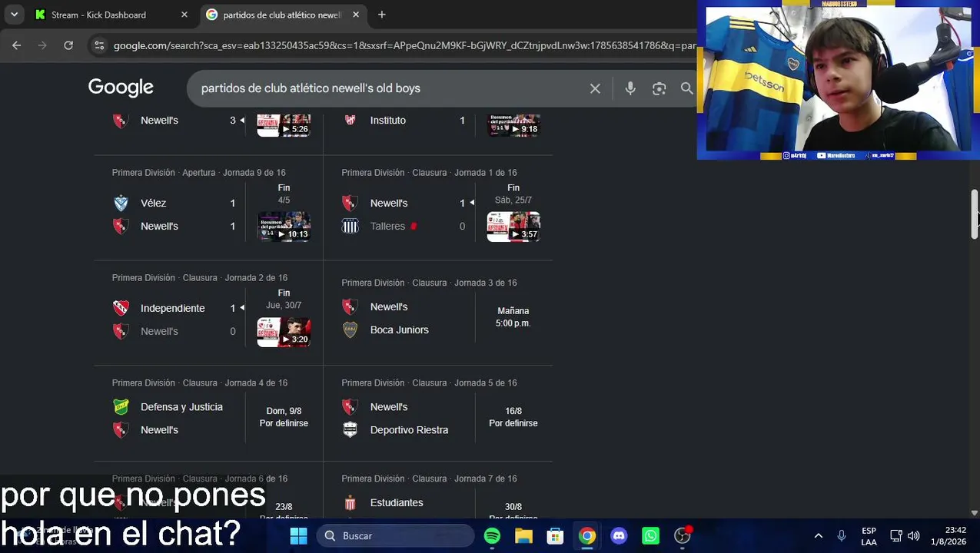Screen dimensions: 980x553
Task: Play the Newell's 3 highlight video 5:26
Action: [x=284, y=124]
